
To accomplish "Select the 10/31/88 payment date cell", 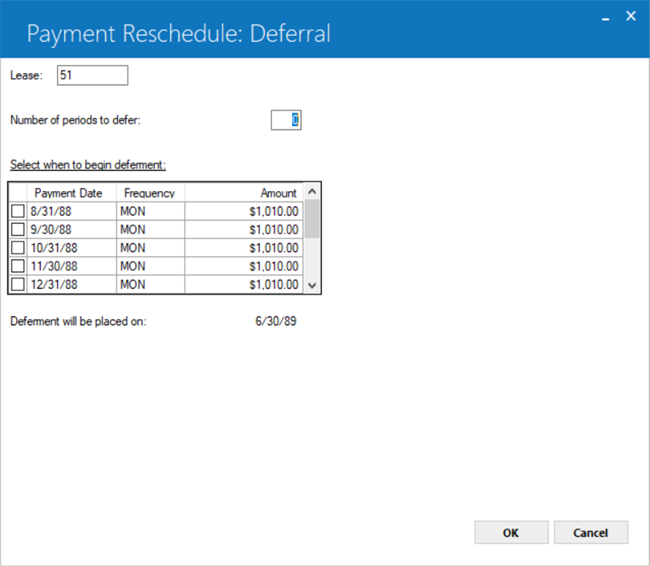I will (72, 248).
